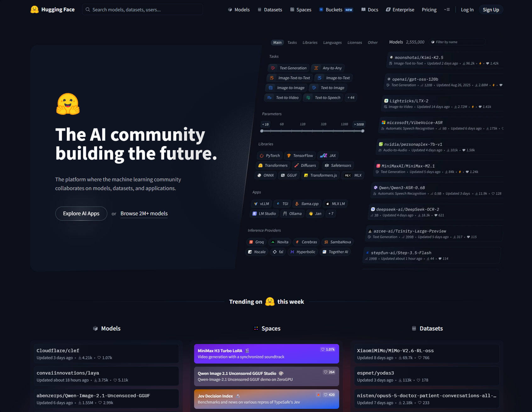Switch to the Tasks filter tab
This screenshot has width=532, height=412.
(292, 42)
